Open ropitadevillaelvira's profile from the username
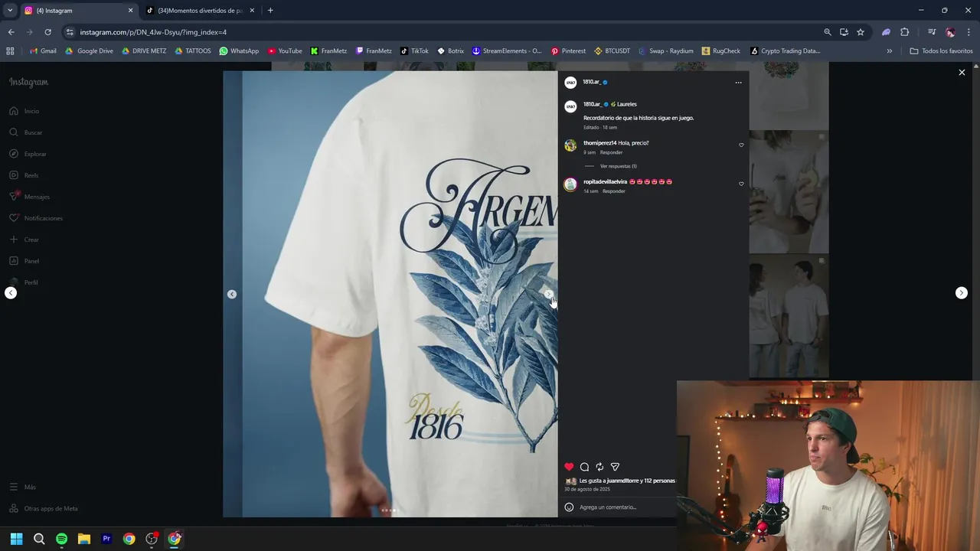 605,181
